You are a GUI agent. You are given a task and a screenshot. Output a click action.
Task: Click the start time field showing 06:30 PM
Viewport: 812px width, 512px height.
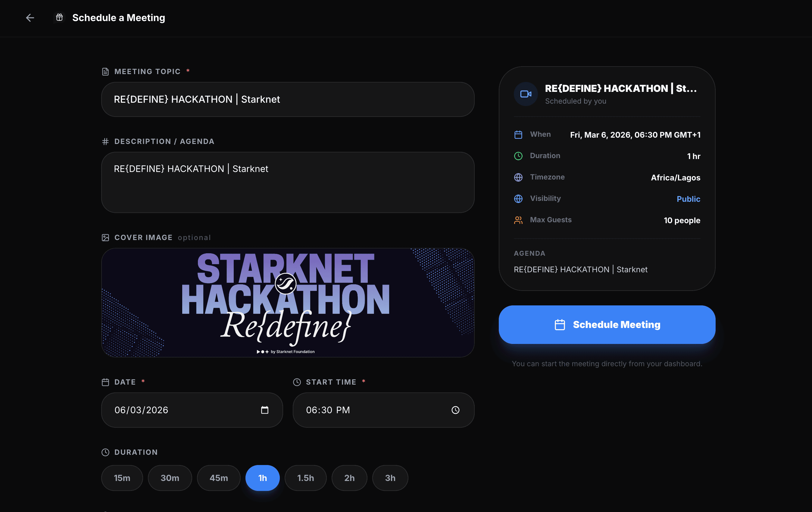point(384,410)
